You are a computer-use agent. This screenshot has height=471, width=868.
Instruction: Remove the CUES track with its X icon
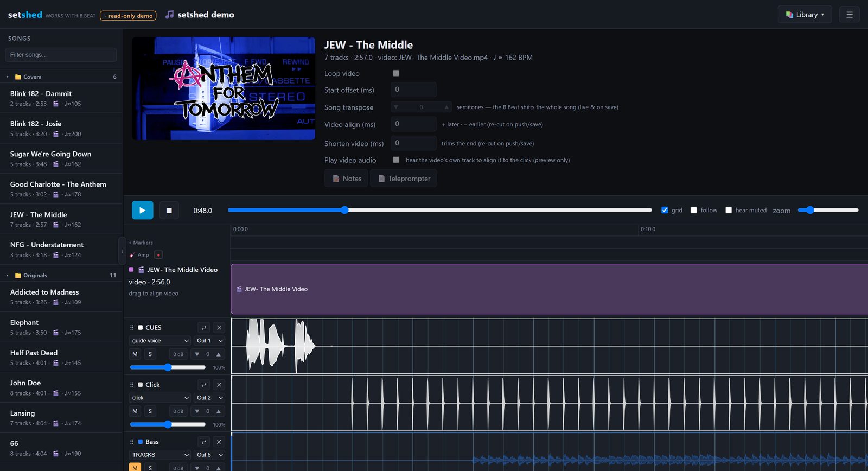(x=219, y=328)
